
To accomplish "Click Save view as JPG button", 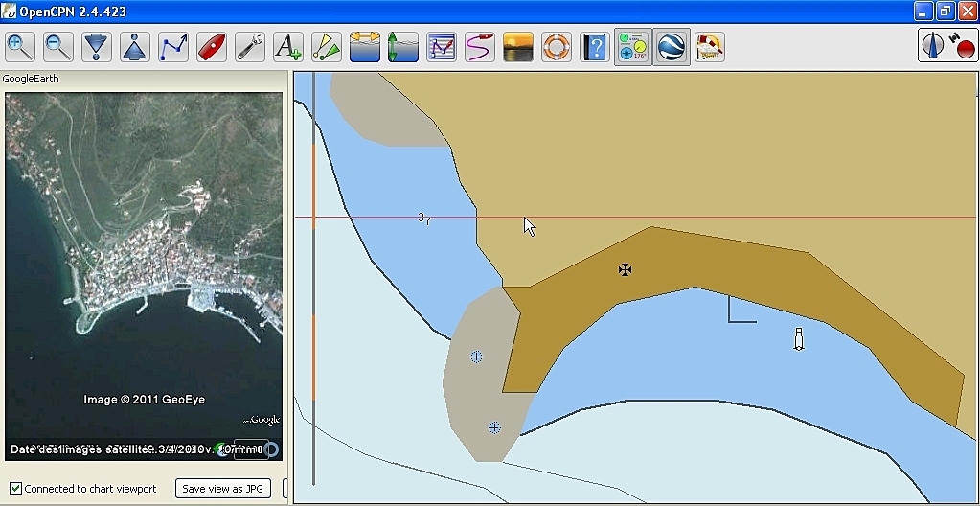I will pos(223,489).
